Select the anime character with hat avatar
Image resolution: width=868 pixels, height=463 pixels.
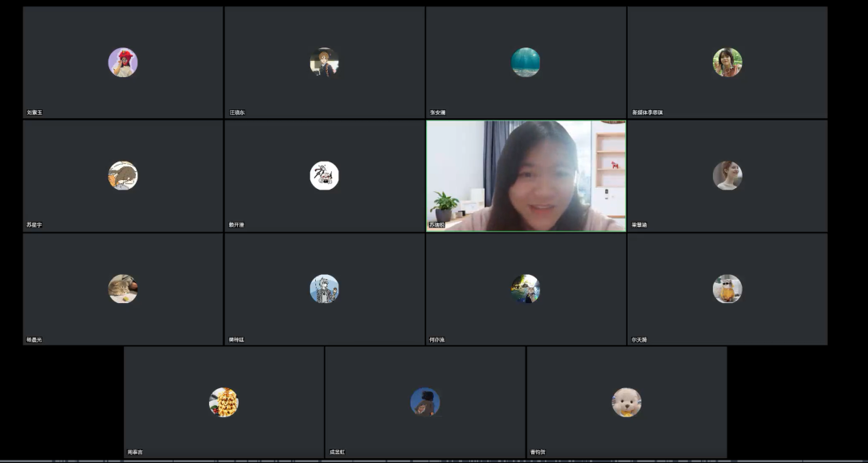pos(325,63)
